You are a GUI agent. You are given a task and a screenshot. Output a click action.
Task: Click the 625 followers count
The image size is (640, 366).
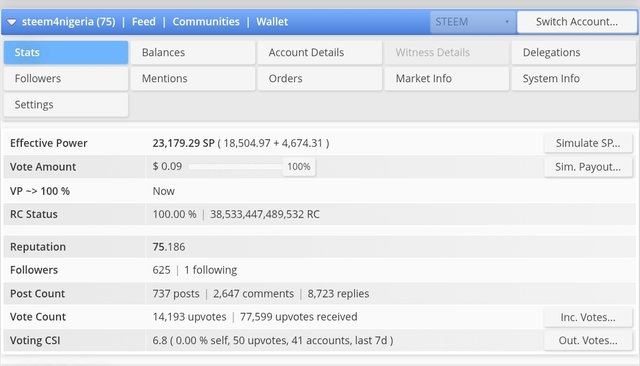tap(162, 270)
